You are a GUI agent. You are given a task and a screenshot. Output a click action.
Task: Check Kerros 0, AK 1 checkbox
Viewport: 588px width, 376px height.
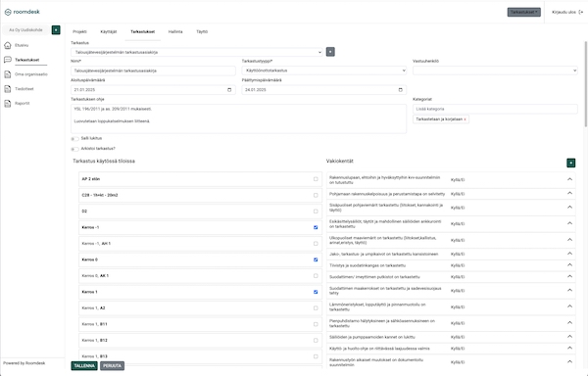click(316, 275)
